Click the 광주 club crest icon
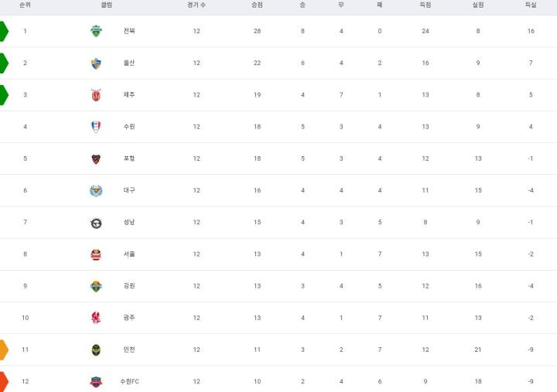The height and width of the screenshot is (392, 557). tap(96, 318)
